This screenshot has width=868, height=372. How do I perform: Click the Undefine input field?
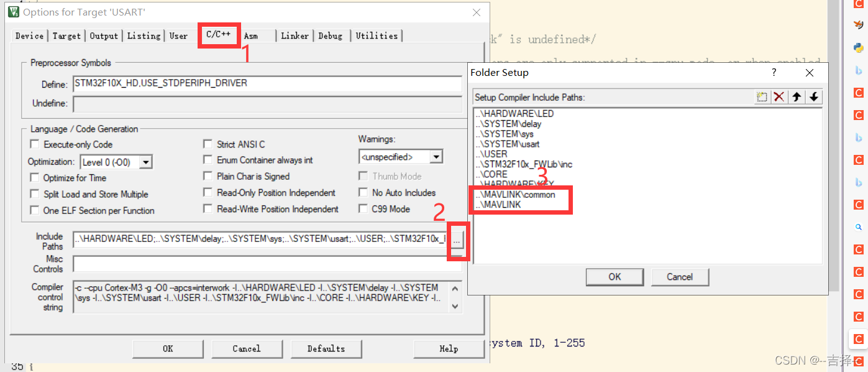click(x=267, y=103)
